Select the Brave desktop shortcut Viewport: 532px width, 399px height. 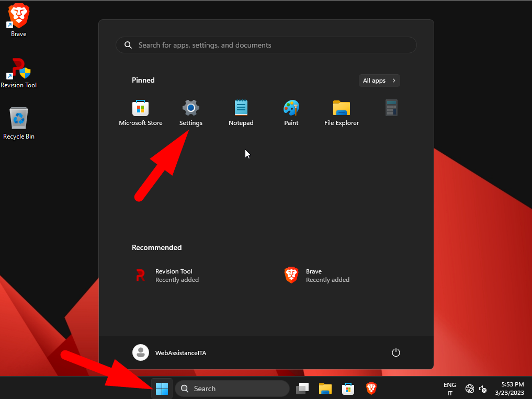coord(19,20)
